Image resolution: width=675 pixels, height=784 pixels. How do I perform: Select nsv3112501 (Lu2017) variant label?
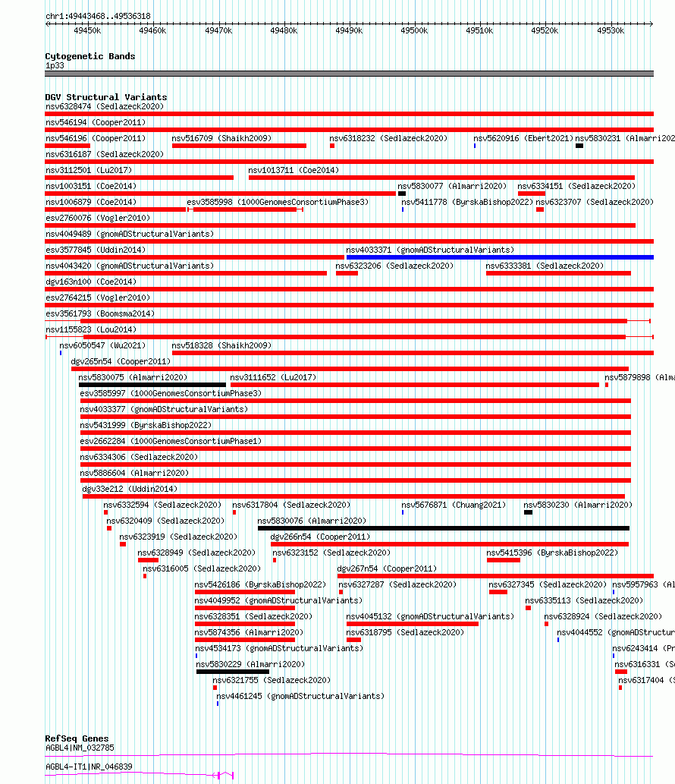89,171
